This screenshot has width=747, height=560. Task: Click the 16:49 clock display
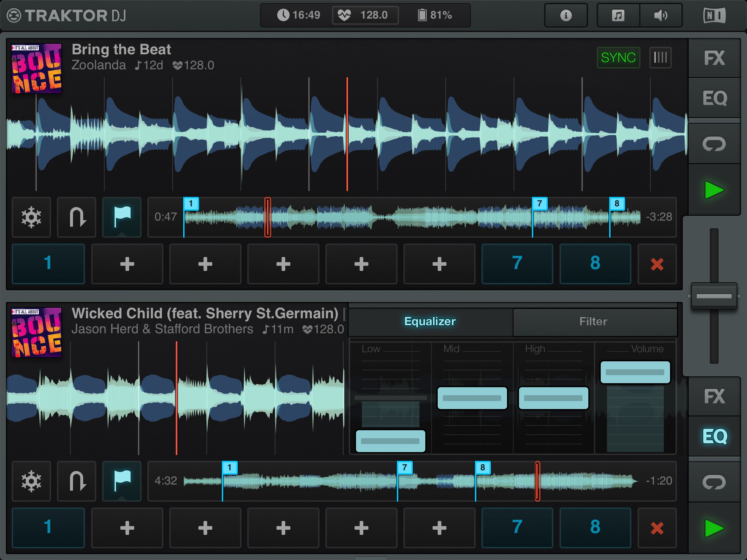(x=298, y=15)
